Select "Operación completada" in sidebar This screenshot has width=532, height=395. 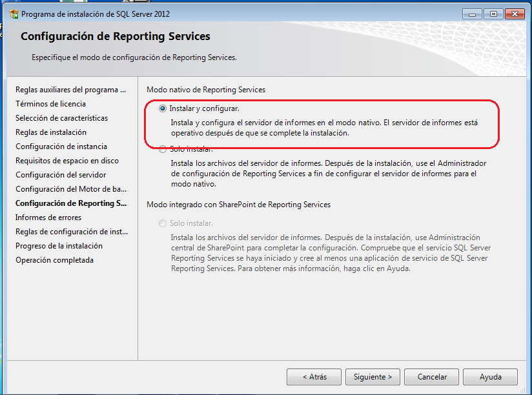(54, 260)
